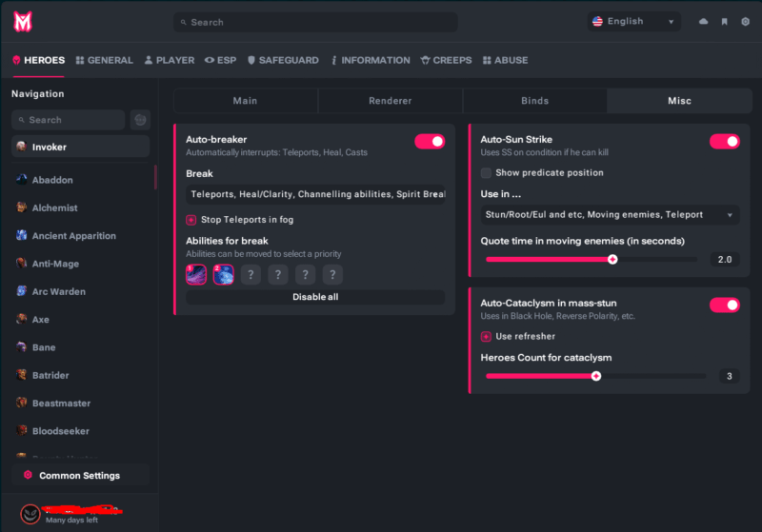The width and height of the screenshot is (762, 532).
Task: Open ESP top menu
Action: point(221,60)
